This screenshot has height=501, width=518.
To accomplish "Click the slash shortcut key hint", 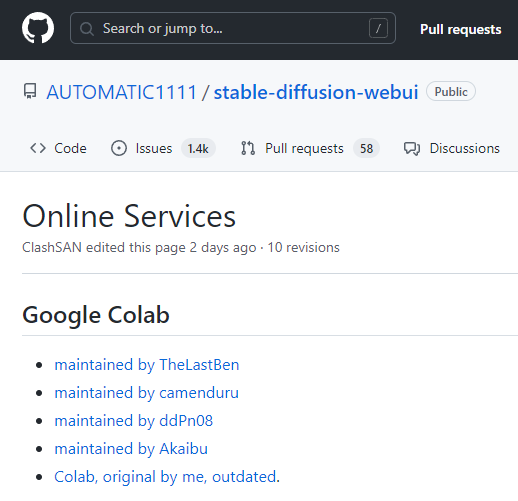I will click(378, 28).
